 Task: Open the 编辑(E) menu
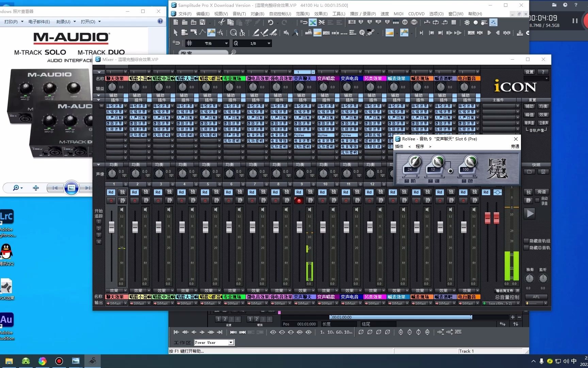(x=202, y=14)
